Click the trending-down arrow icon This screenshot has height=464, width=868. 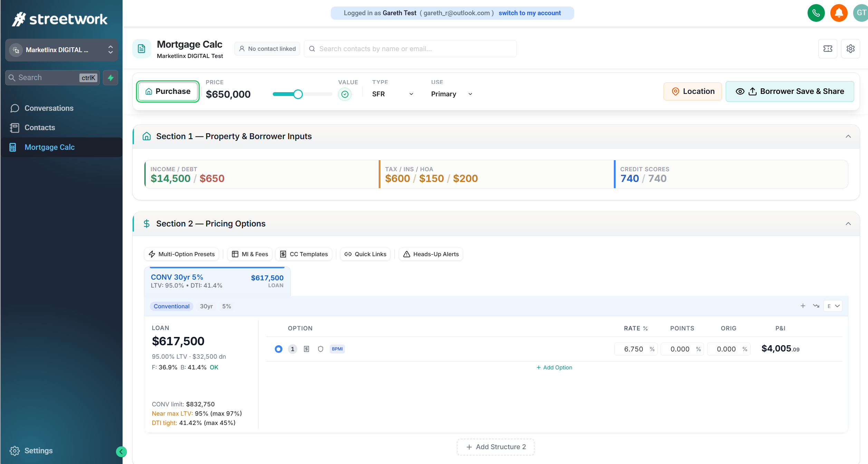click(816, 306)
